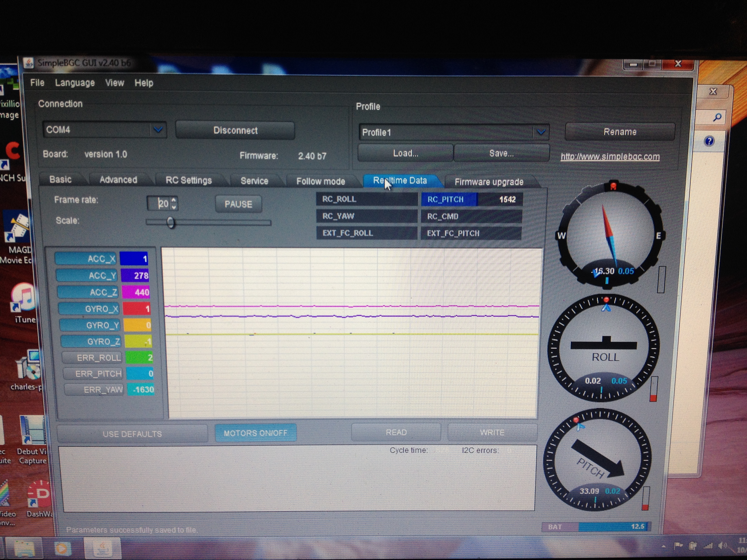This screenshot has height=560, width=747.
Task: Click the RC_PITCH indicator showing 1542
Action: point(472,199)
